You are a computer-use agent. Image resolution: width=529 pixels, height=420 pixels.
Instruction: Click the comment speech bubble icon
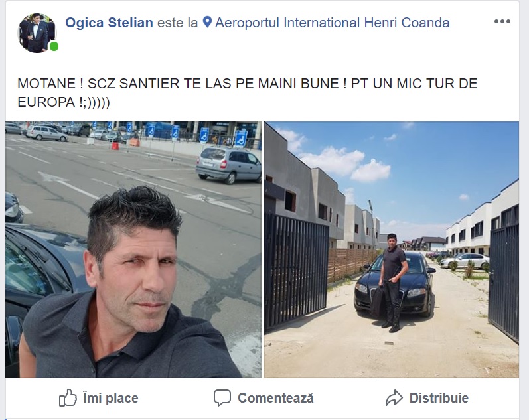[222, 397]
